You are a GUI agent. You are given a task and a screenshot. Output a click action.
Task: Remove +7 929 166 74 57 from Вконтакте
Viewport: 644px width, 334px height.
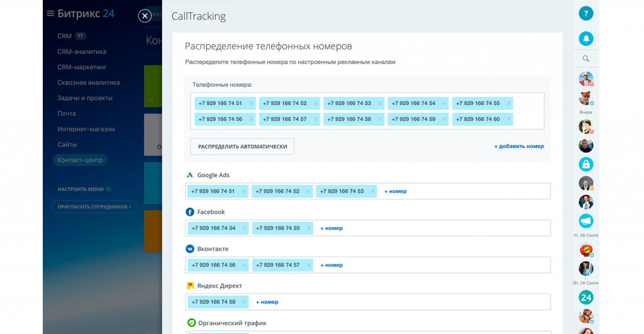pyautogui.click(x=308, y=265)
